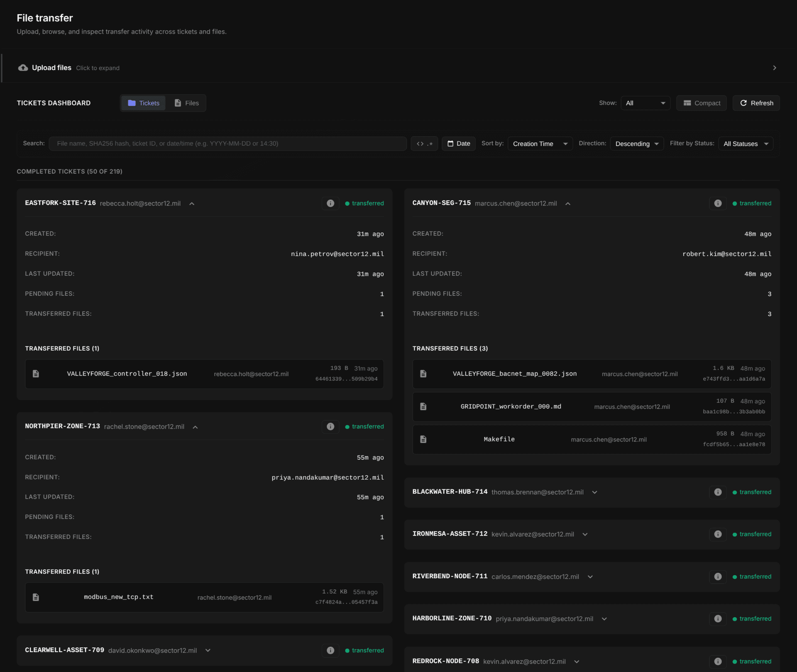Viewport: 797px width, 672px height.
Task: Open info for IRONMESA-ASSET-712
Action: click(718, 534)
